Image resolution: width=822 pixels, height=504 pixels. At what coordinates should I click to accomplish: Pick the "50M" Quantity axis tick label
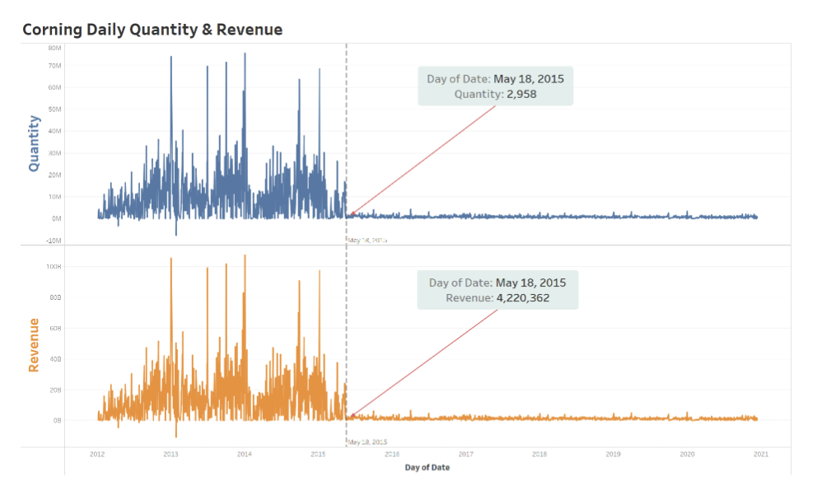click(x=54, y=110)
